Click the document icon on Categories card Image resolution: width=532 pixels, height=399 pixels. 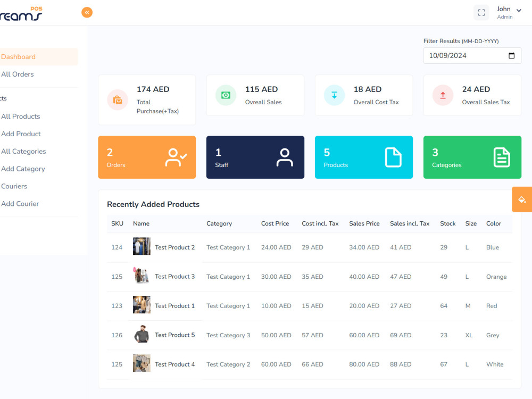coord(502,157)
